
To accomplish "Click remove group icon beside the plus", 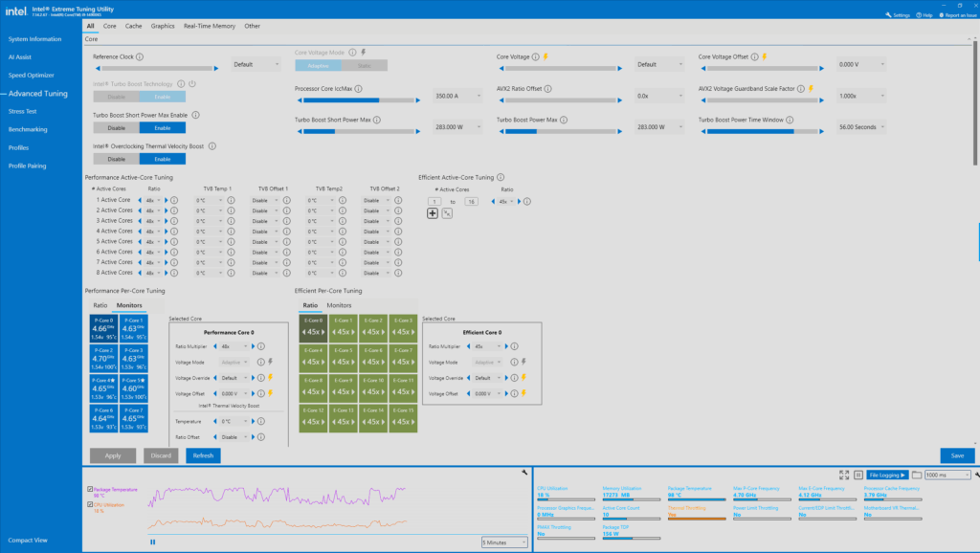I will (447, 213).
